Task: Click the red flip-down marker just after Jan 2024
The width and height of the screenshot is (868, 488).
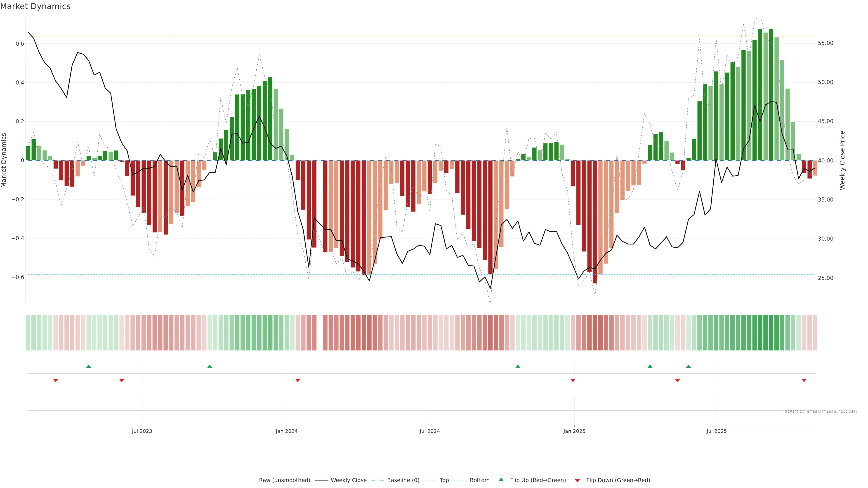Action: (x=297, y=380)
